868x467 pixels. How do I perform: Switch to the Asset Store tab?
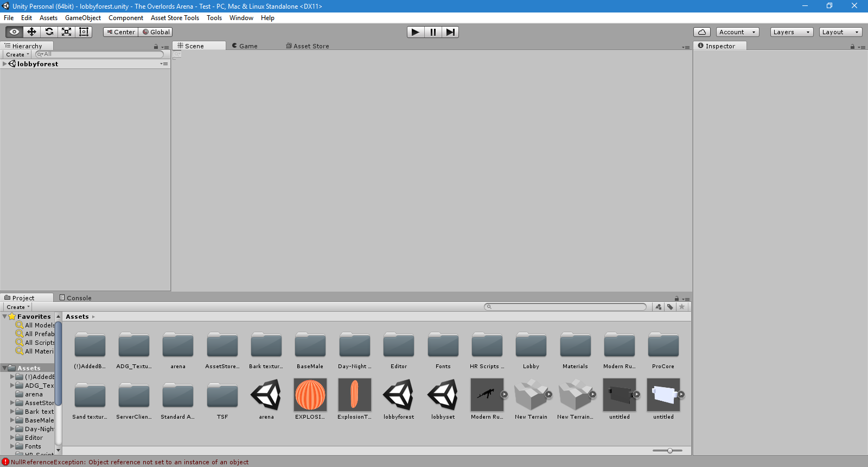click(308, 46)
